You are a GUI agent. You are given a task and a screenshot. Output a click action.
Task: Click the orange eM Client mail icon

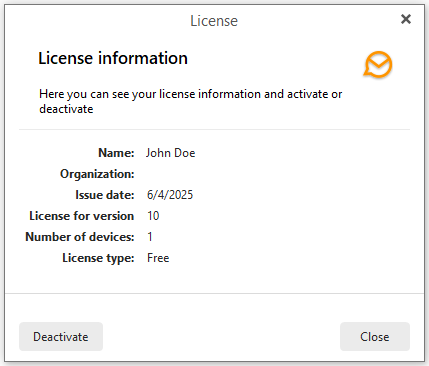click(378, 64)
